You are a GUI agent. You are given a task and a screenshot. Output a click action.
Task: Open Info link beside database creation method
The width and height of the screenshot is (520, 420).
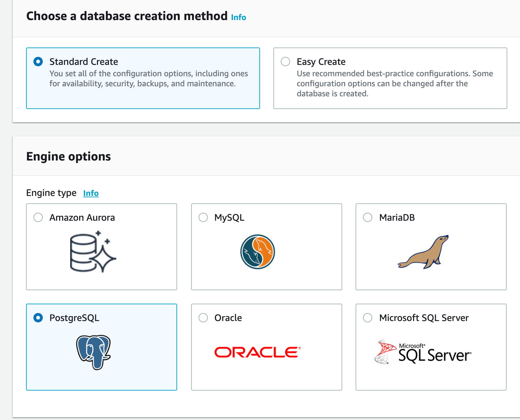coord(239,17)
